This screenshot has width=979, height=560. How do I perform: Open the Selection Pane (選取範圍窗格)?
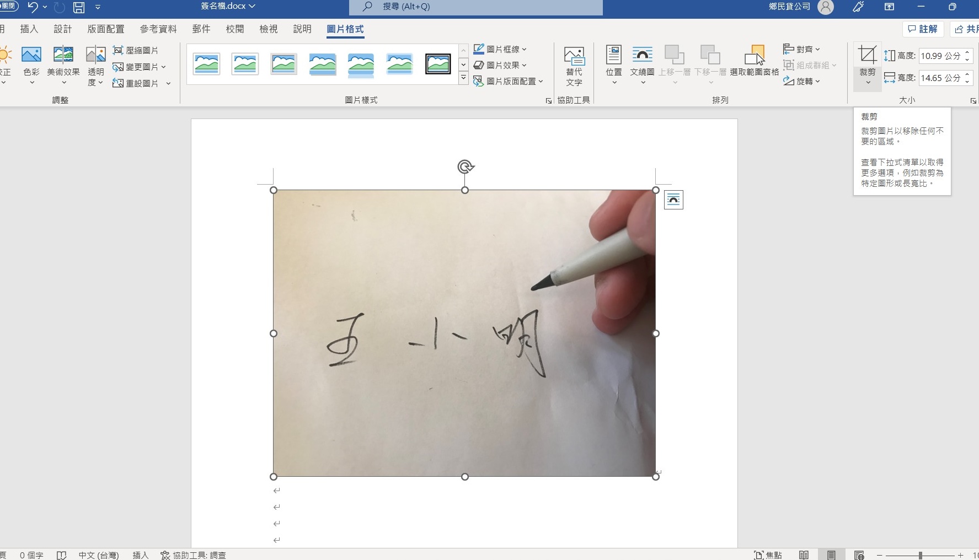[754, 61]
